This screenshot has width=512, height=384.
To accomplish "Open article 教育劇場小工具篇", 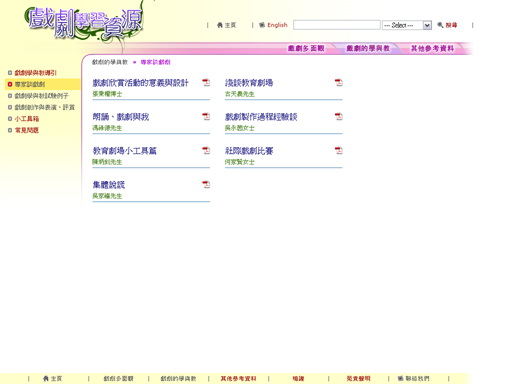I will point(125,151).
